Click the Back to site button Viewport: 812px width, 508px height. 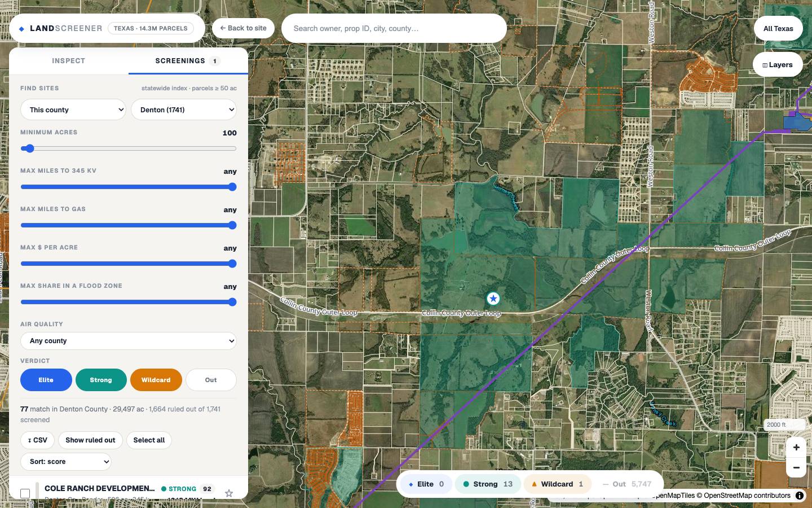pyautogui.click(x=244, y=28)
